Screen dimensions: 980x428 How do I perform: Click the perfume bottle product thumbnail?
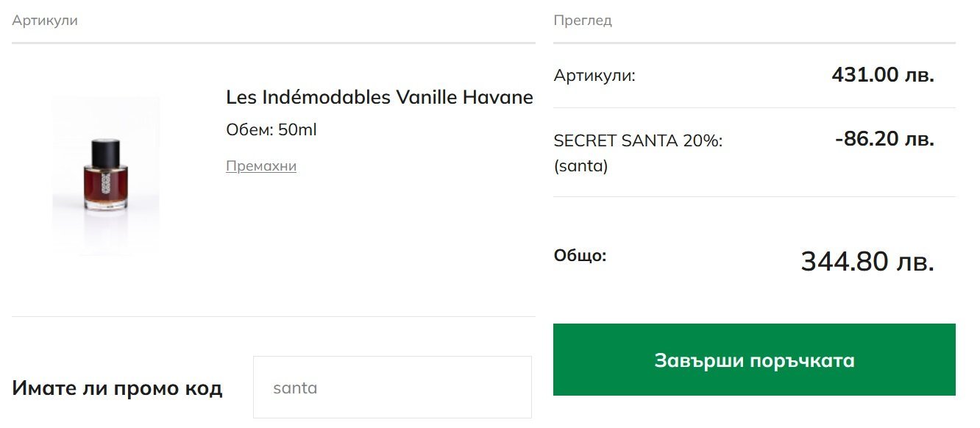106,175
